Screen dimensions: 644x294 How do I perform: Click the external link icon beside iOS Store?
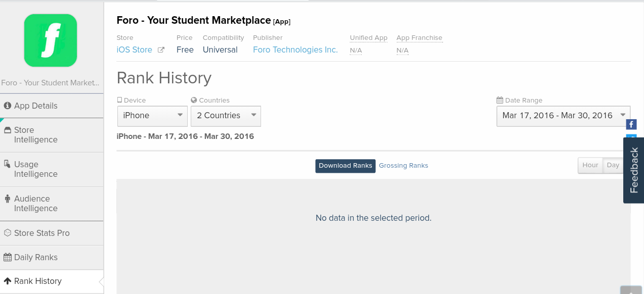161,50
